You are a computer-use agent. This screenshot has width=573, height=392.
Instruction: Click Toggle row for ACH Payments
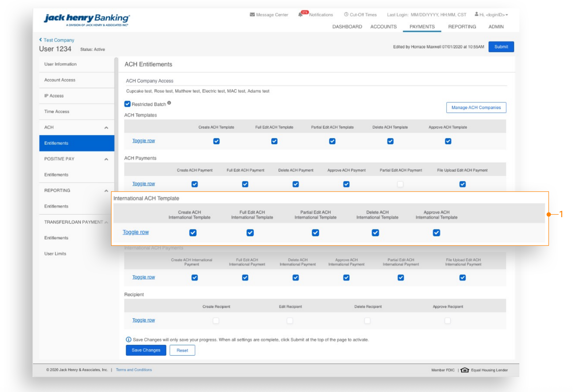(x=144, y=184)
